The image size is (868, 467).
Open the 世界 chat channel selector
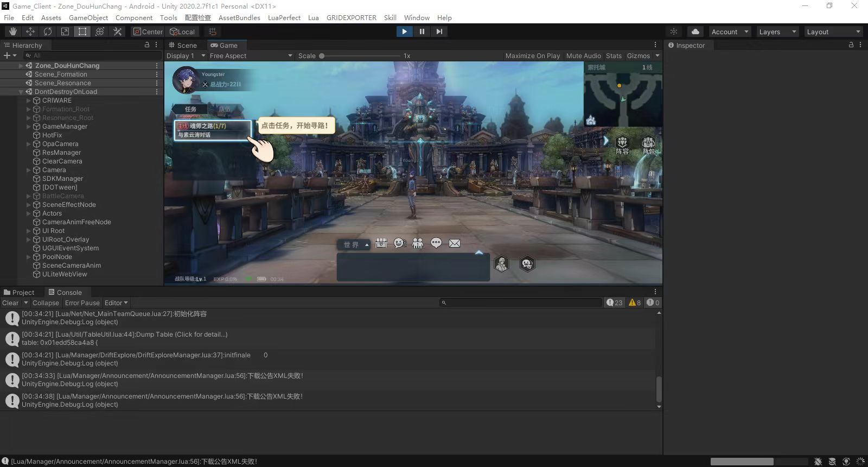pos(354,245)
